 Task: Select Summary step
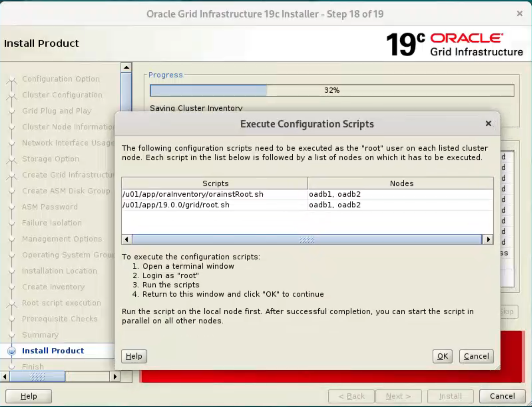click(x=40, y=335)
